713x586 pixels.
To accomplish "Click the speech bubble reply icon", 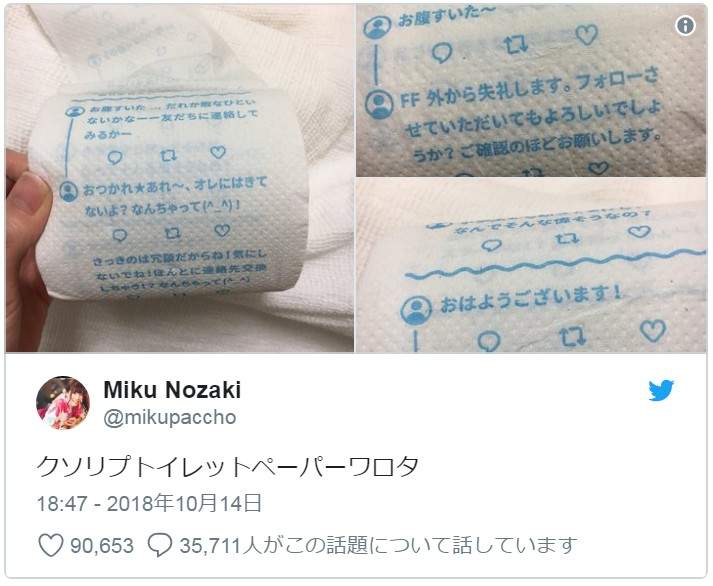I will pos(160,545).
